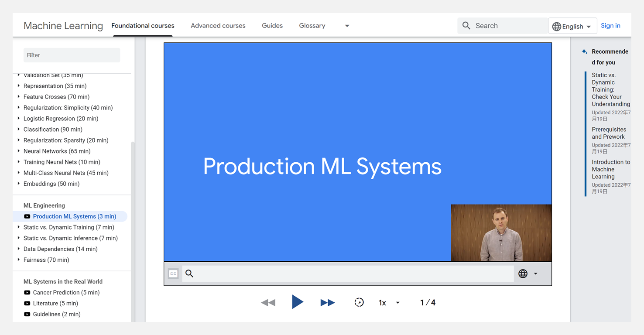644x335 pixels.
Task: Open the Glossary tab
Action: point(312,26)
